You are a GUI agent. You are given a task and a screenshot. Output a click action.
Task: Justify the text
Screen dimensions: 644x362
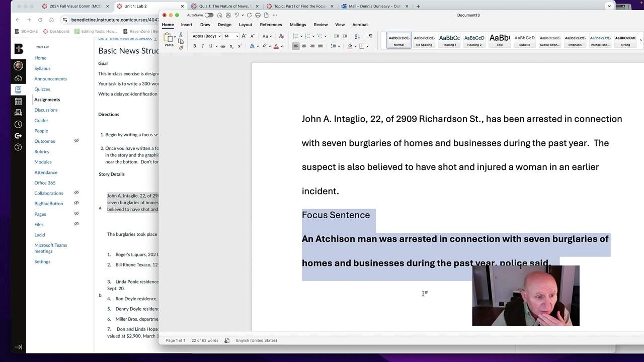[320, 46]
